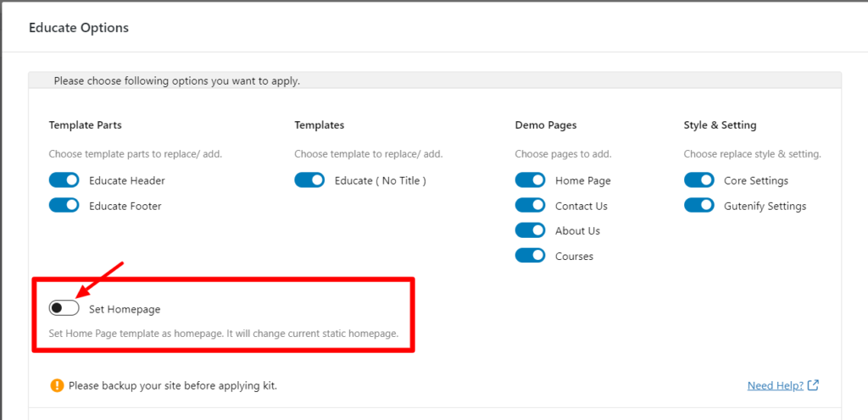
Task: Disable the Courses demo page toggle
Action: point(531,256)
